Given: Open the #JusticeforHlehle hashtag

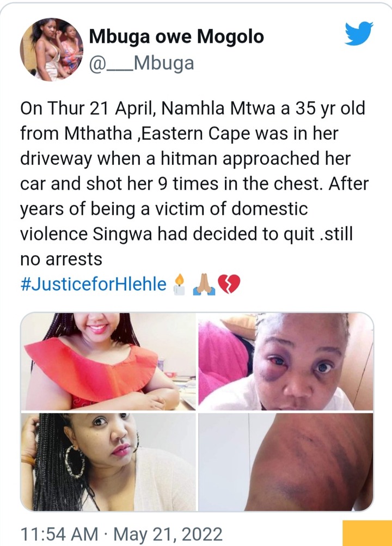Looking at the screenshot, I should click(93, 284).
